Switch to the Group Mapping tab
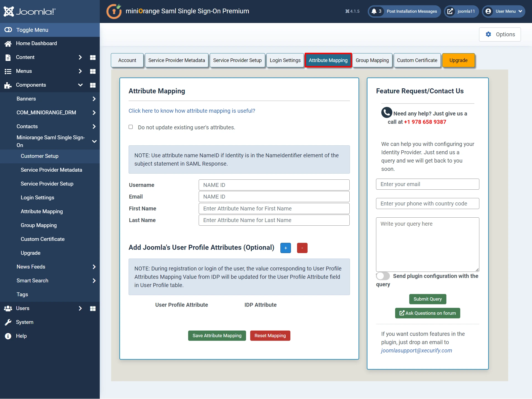Image resolution: width=532 pixels, height=399 pixels. [372, 60]
